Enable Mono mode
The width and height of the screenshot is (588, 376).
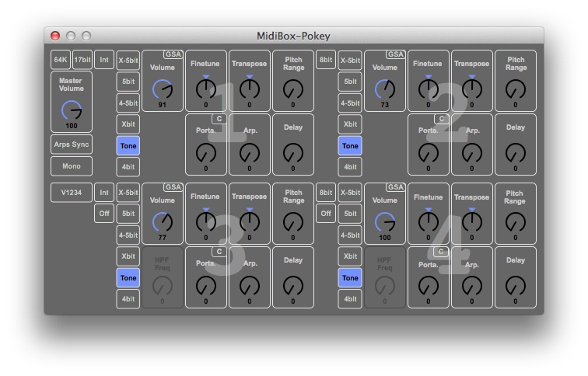tap(72, 165)
